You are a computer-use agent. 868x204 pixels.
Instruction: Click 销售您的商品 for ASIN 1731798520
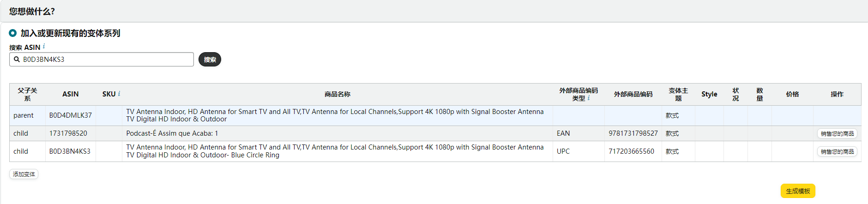coord(837,133)
